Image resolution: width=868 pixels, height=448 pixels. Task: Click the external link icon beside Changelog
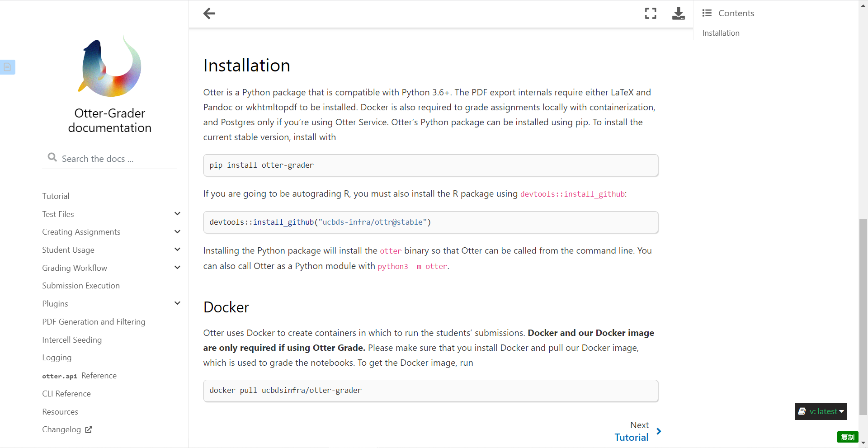pos(89,429)
